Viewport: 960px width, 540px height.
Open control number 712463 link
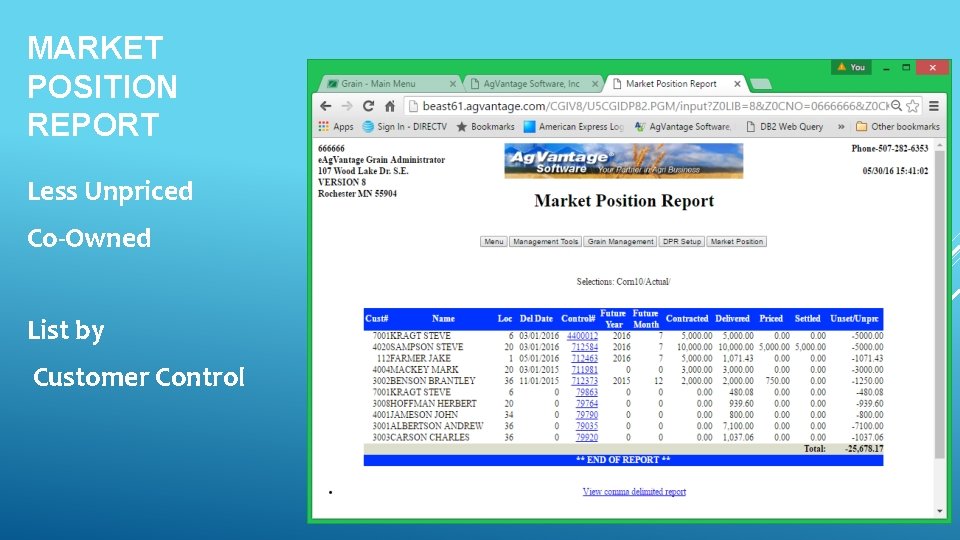click(585, 358)
